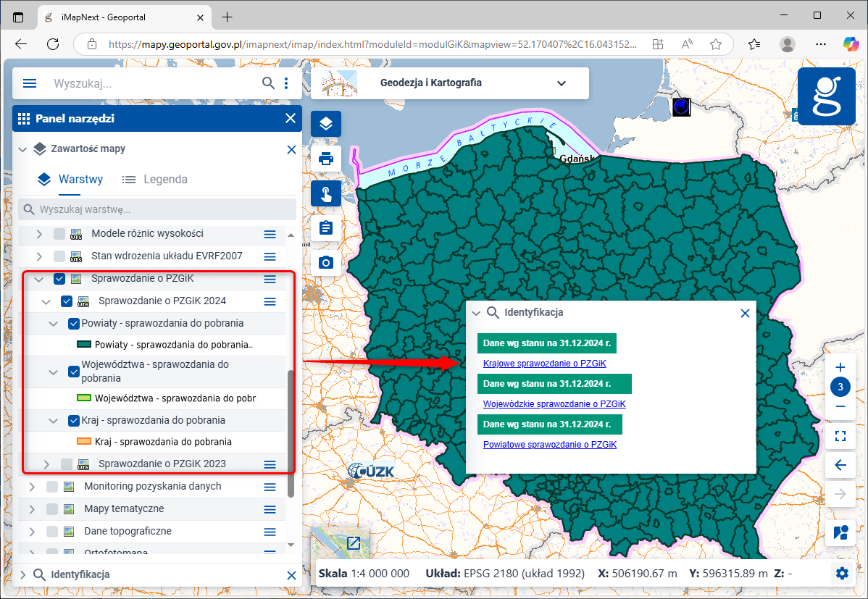Expand the Sprawozdanie o PZGiK 2023 entry
Screen dimensions: 868x599
(x=46, y=464)
